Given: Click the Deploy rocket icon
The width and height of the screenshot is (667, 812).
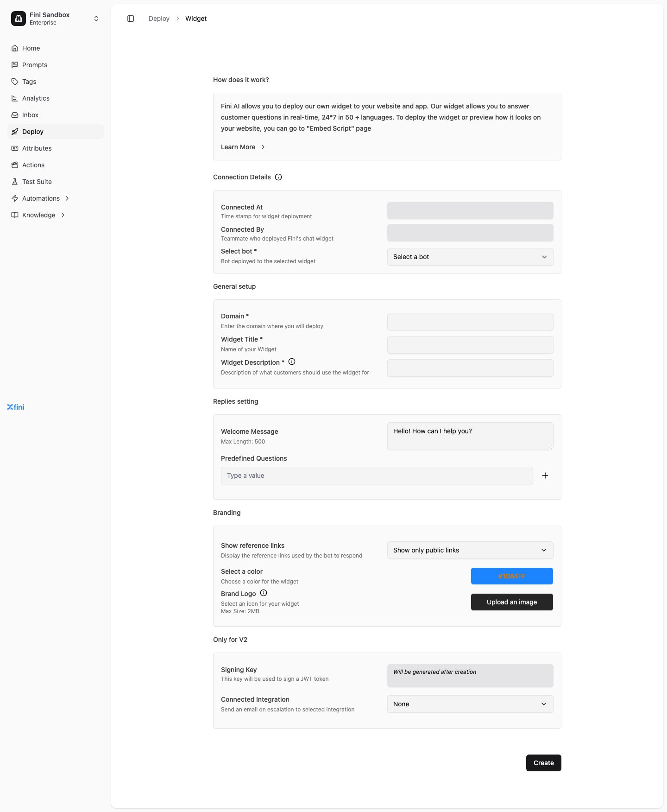Looking at the screenshot, I should click(15, 132).
